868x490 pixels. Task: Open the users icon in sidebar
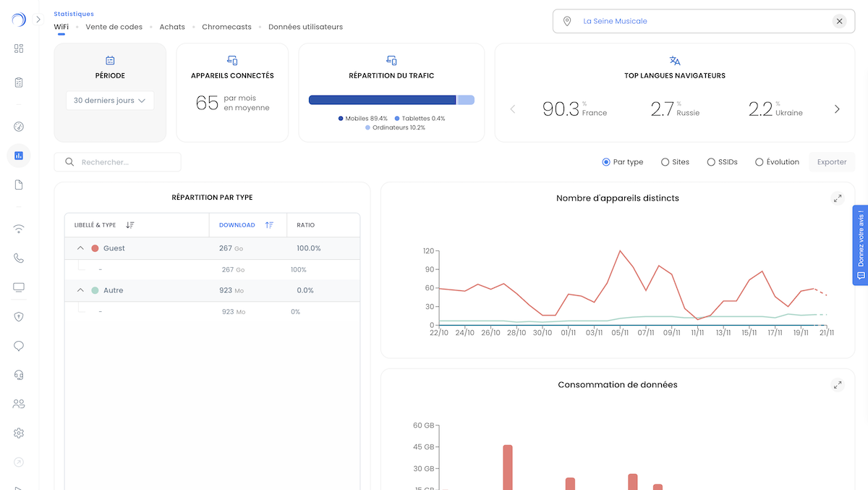point(19,404)
